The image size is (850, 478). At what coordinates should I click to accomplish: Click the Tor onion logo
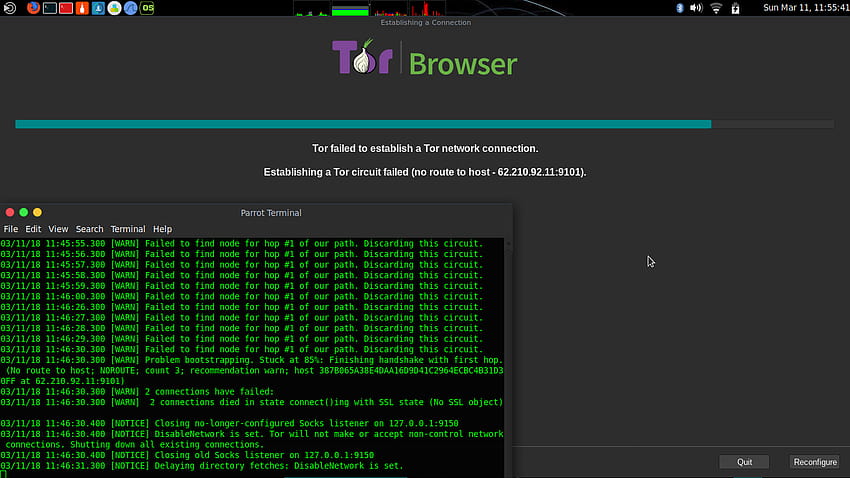coord(362,56)
